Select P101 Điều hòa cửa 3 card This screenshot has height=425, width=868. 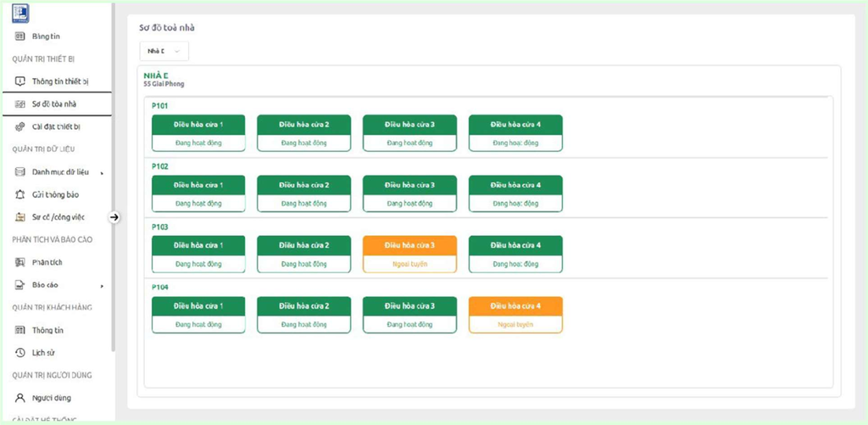[x=409, y=133]
